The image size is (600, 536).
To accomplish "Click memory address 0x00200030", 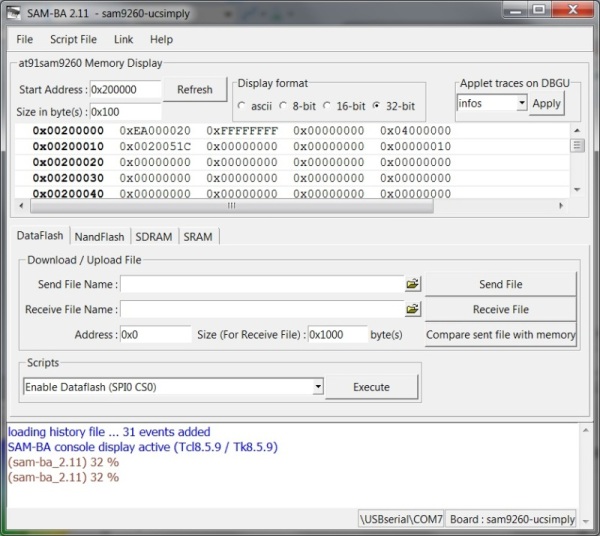I will pos(68,178).
